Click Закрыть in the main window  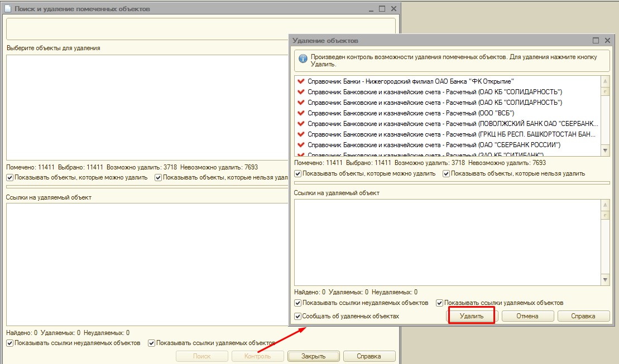tap(313, 356)
